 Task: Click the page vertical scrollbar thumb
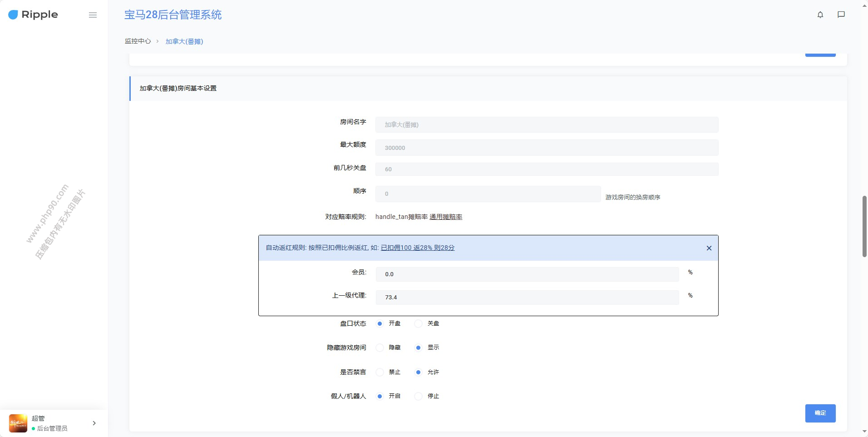coord(864,226)
